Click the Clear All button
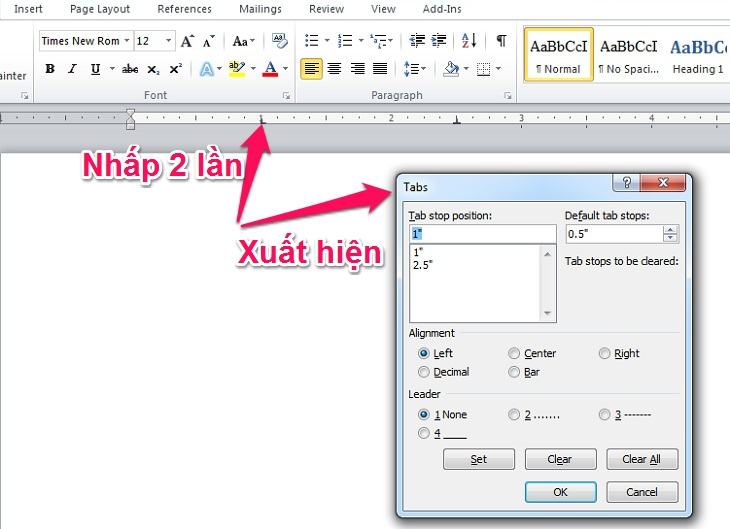Screen dimensions: 730x529 click(x=642, y=459)
